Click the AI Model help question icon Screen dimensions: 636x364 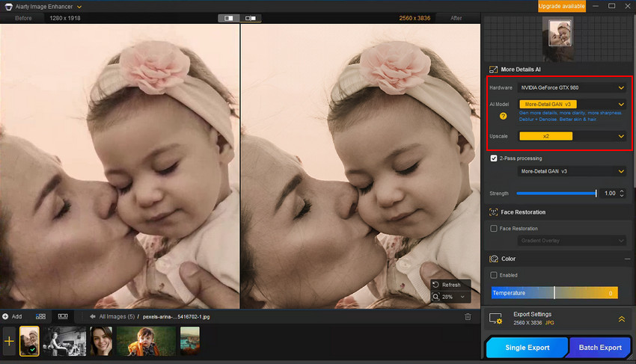click(503, 116)
